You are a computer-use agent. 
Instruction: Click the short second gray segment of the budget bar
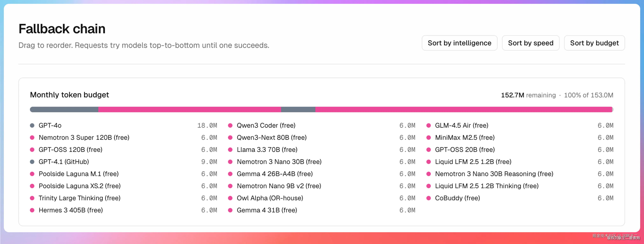298,109
